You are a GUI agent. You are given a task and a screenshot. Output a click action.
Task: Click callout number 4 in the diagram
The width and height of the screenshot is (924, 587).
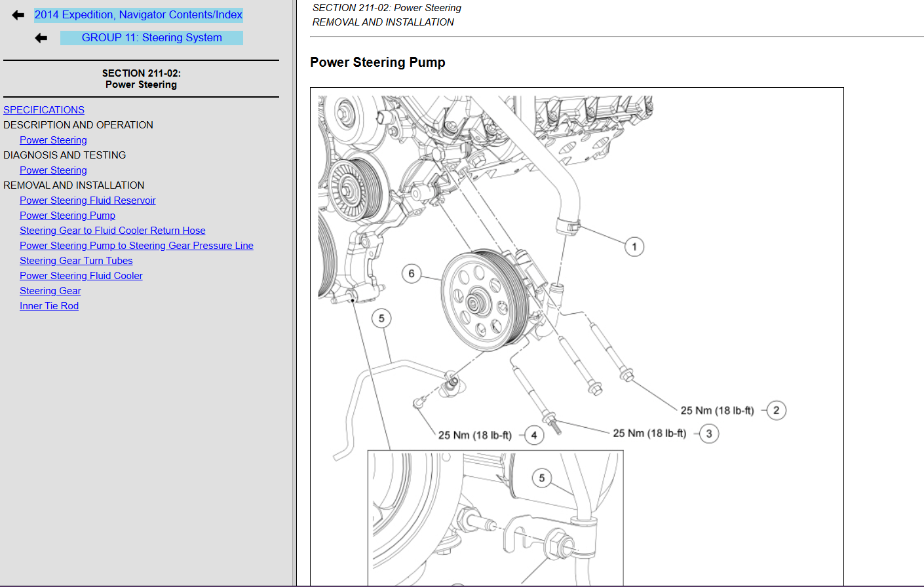pyautogui.click(x=534, y=435)
